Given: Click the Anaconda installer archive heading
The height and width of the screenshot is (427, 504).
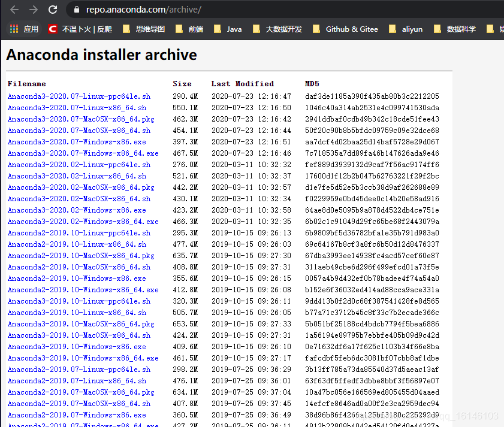Looking at the screenshot, I should [101, 54].
